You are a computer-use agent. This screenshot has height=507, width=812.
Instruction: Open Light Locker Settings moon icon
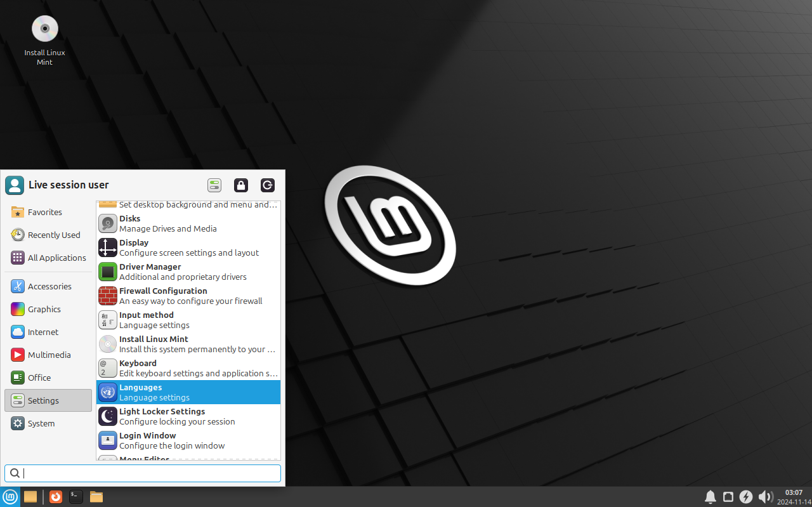pos(108,416)
